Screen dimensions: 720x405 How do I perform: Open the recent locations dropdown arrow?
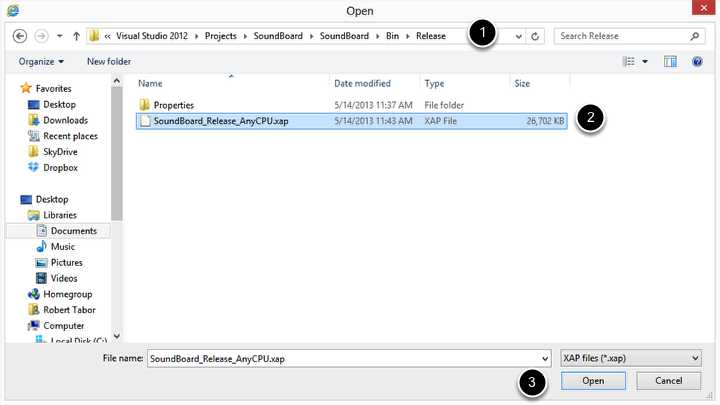[60, 36]
